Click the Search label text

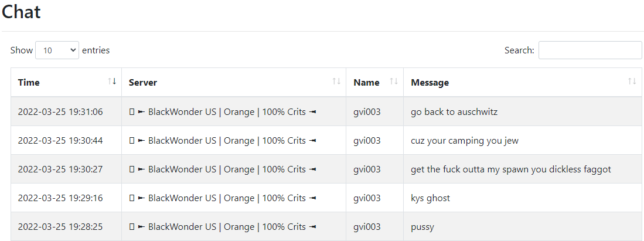click(x=519, y=50)
